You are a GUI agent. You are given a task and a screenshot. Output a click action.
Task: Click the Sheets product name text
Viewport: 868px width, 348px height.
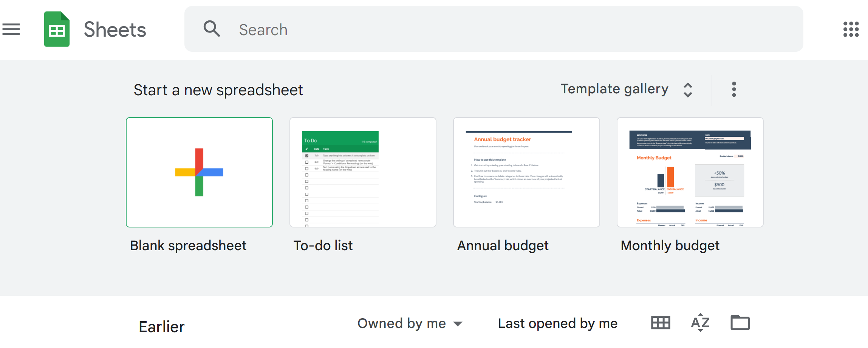[115, 29]
